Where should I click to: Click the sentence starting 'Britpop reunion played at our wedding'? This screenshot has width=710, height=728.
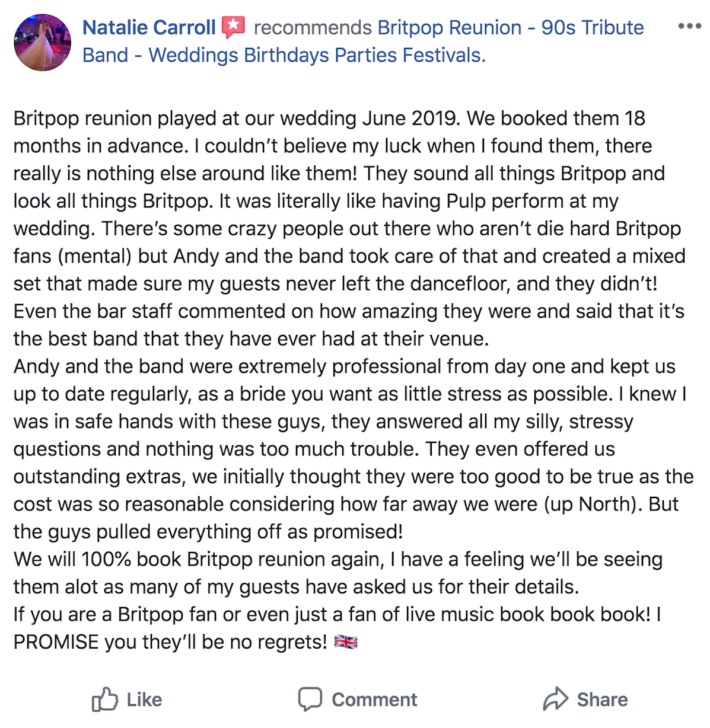[237, 118]
